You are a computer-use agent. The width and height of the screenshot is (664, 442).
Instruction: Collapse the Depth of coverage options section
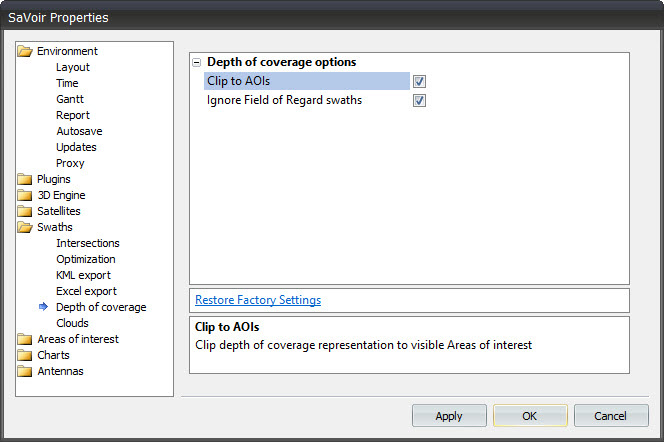point(197,62)
